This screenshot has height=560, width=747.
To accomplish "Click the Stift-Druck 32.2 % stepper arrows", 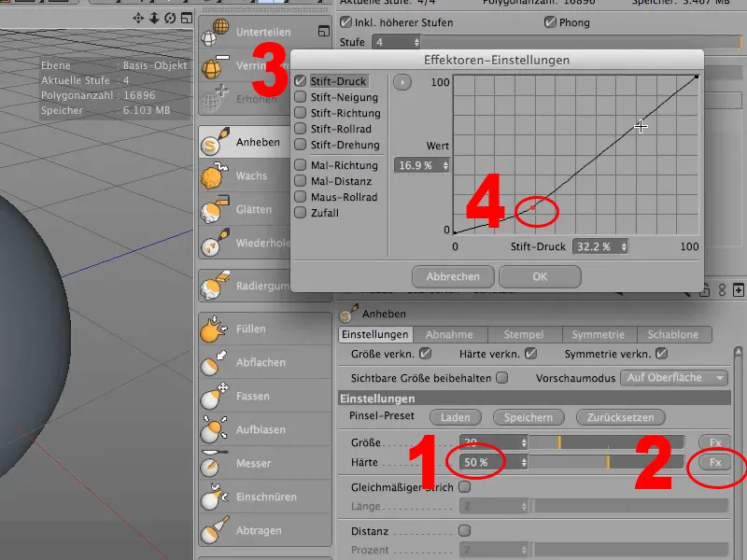I will coord(624,246).
